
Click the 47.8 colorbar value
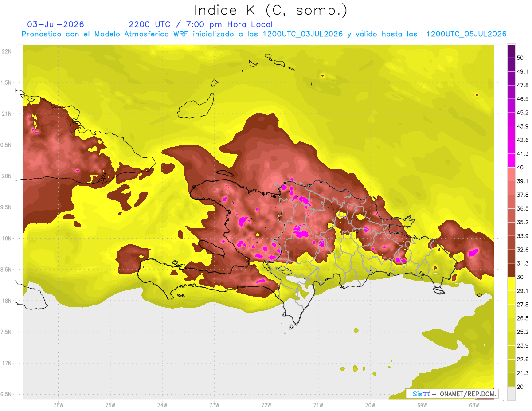pyautogui.click(x=523, y=85)
